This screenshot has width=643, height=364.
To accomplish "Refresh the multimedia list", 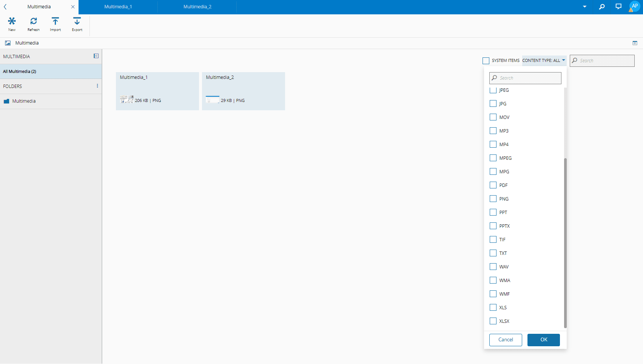I will pos(34,21).
